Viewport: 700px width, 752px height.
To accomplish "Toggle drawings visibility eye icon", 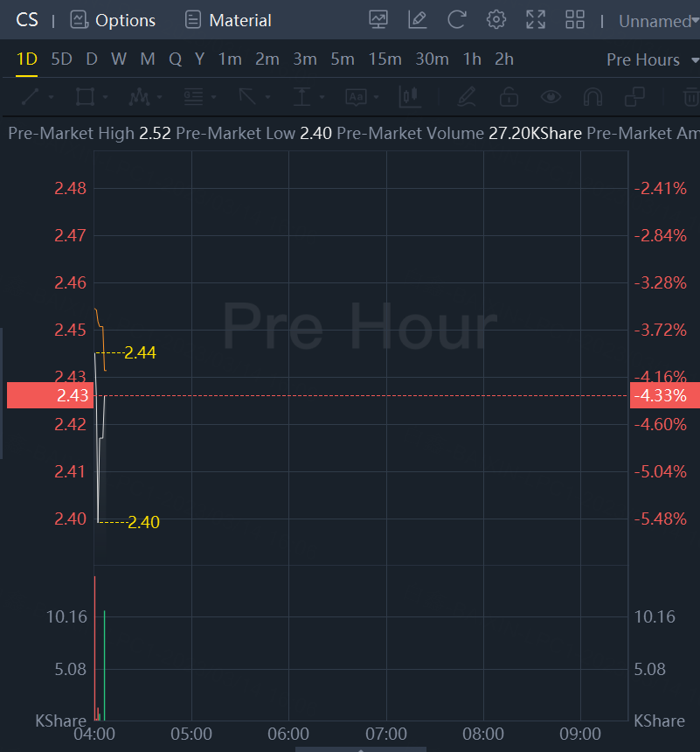I will (x=551, y=96).
